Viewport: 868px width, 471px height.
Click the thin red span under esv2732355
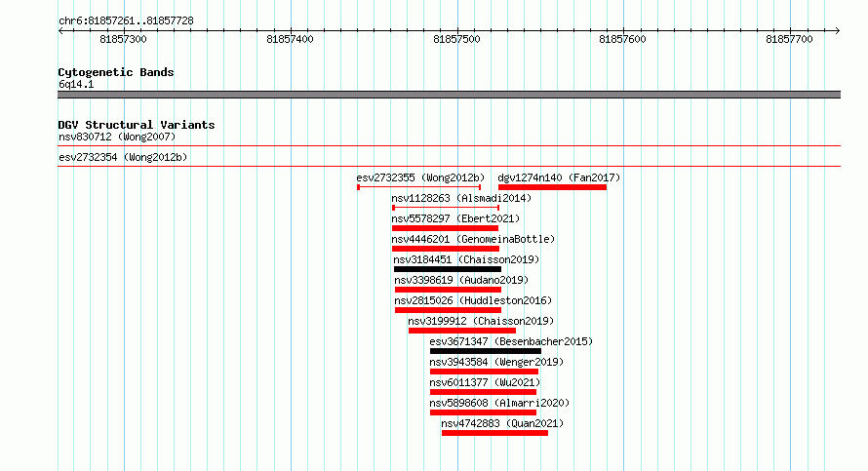419,187
